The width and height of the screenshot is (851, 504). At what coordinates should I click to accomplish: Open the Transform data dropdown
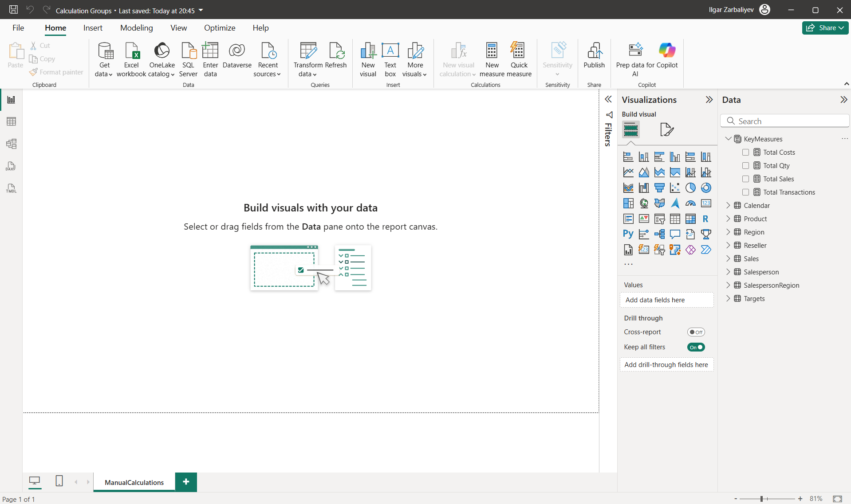point(308,60)
